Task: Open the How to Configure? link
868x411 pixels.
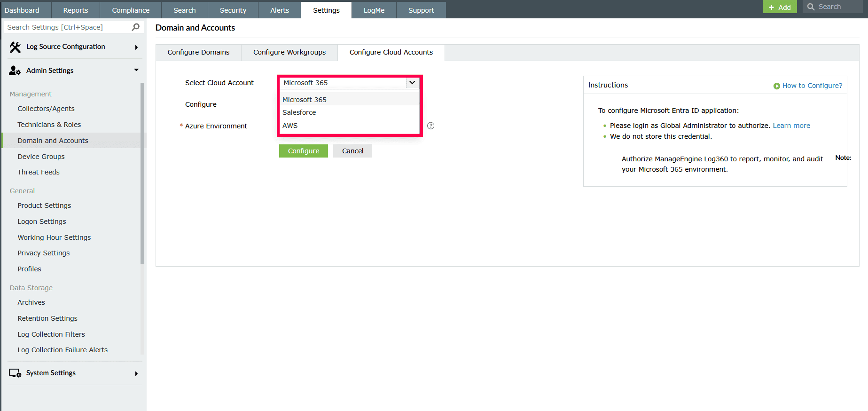Action: (x=812, y=86)
